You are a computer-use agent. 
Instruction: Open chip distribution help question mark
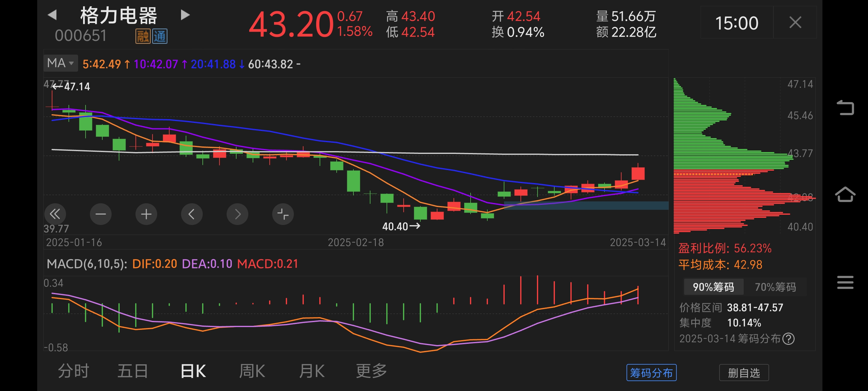(x=788, y=338)
